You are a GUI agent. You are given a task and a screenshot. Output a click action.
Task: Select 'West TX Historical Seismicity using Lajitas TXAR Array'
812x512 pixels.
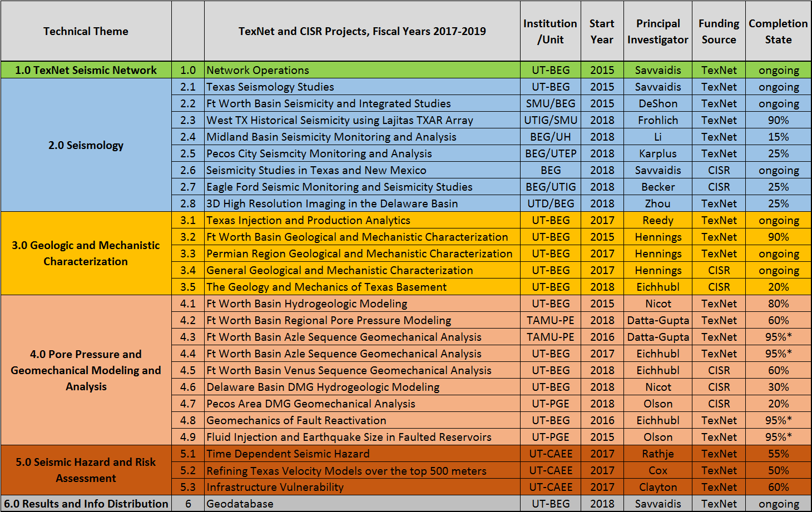tap(362, 120)
